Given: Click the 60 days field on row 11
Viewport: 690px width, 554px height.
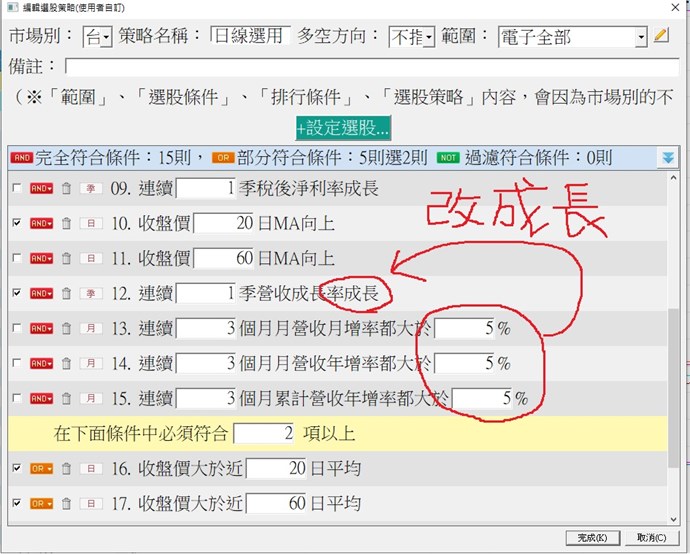Looking at the screenshot, I should point(224,258).
